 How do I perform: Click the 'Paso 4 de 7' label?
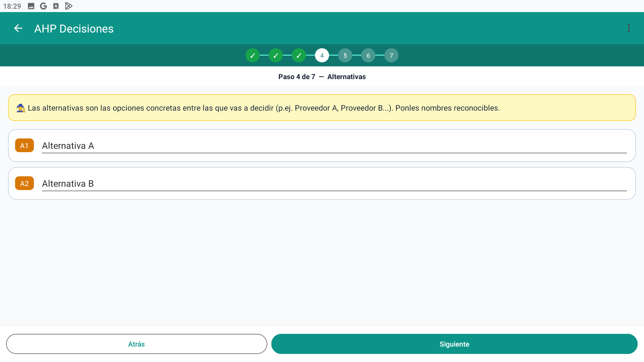click(x=297, y=77)
